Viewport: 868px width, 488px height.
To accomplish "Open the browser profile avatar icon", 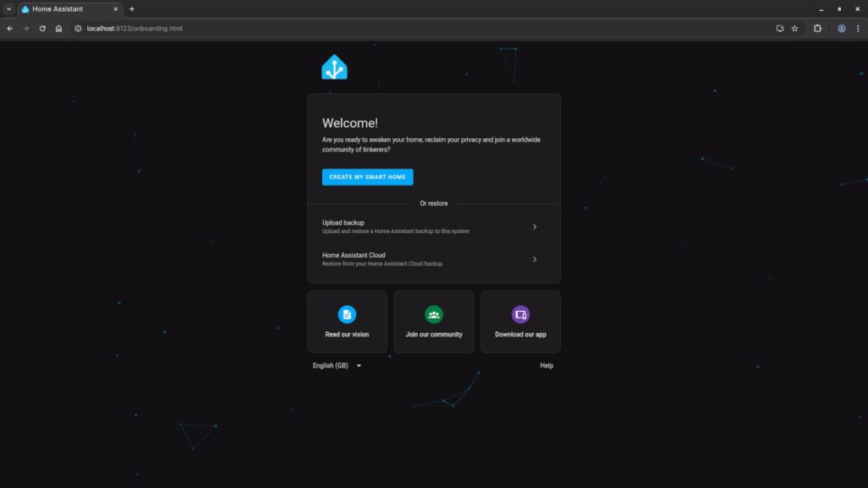I will click(x=842, y=28).
